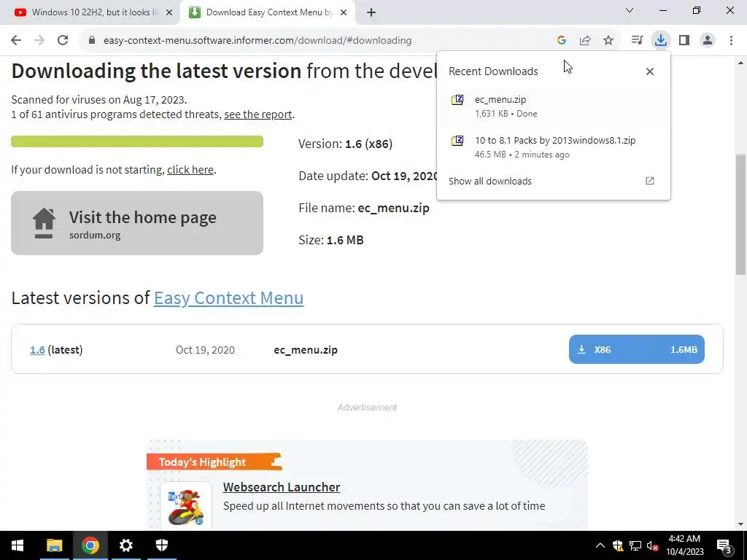Click Chrome icon in taskbar
747x560 pixels.
(x=90, y=545)
